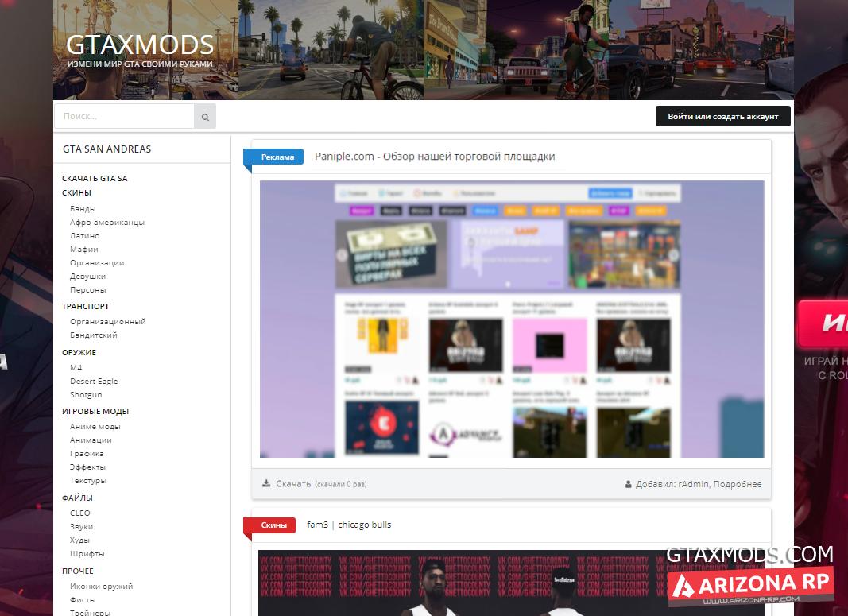Screen dimensions: 848x616
Task: Open the Desert Eagle weapon category
Action: 94,381
